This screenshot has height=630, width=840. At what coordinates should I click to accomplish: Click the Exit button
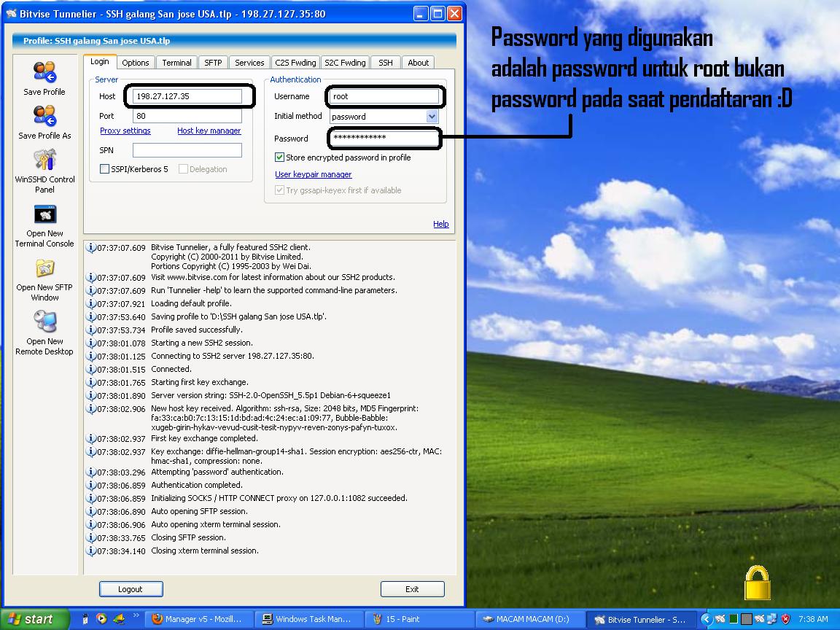pos(413,589)
